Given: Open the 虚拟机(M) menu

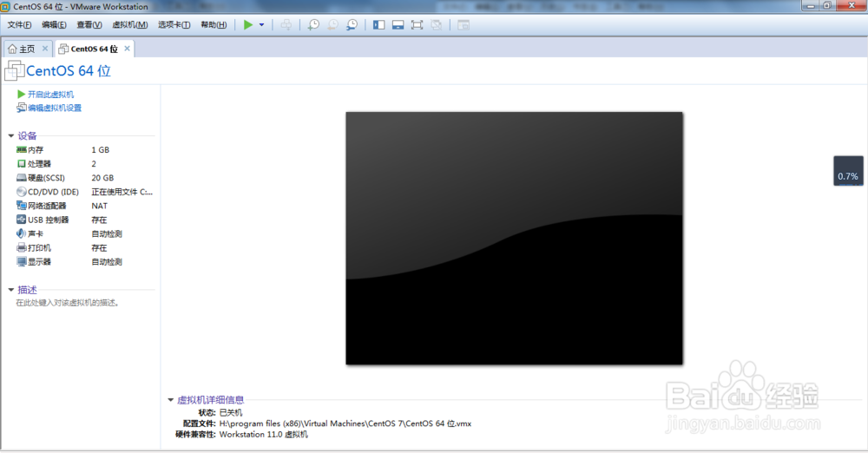Looking at the screenshot, I should click(130, 25).
